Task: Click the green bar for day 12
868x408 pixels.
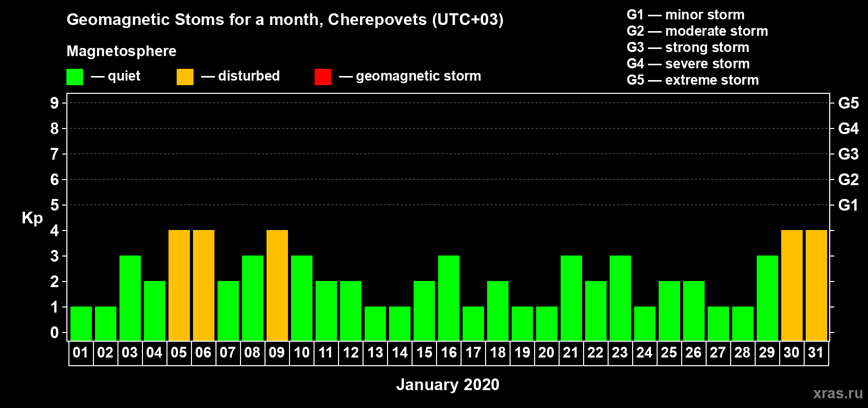Action: pos(351,311)
